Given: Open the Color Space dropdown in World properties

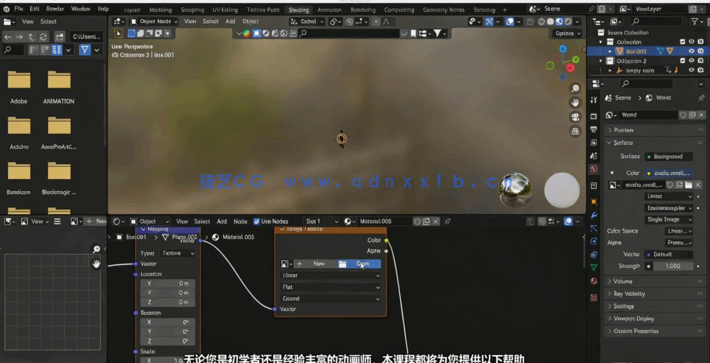Looking at the screenshot, I should (x=679, y=231).
